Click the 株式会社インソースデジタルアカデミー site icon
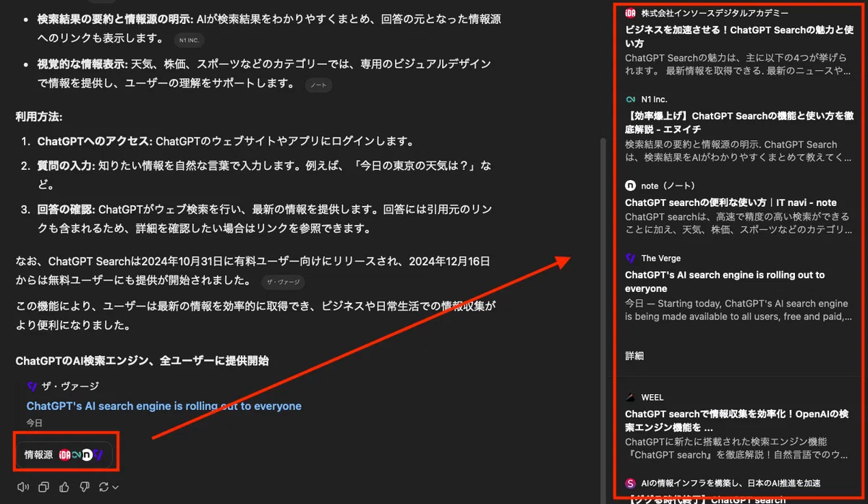Viewport: 868px width, 504px height. 631,13
